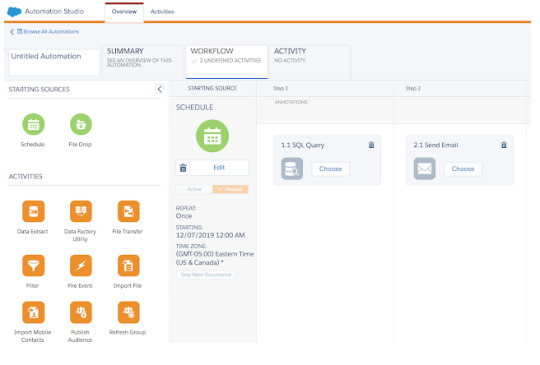Click Choose for the Send Email activity
This screenshot has width=540, height=365.
click(x=463, y=169)
